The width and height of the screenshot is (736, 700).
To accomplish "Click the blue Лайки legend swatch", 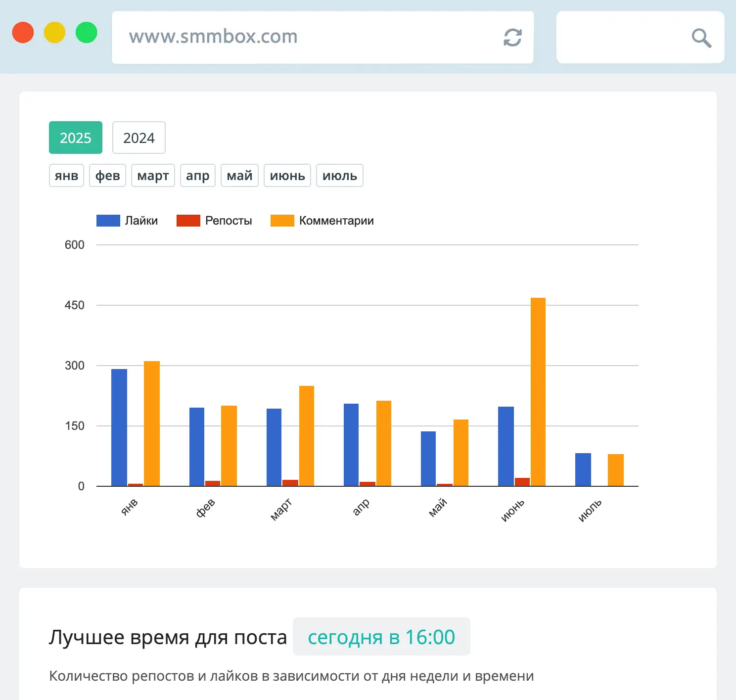I will pyautogui.click(x=108, y=221).
